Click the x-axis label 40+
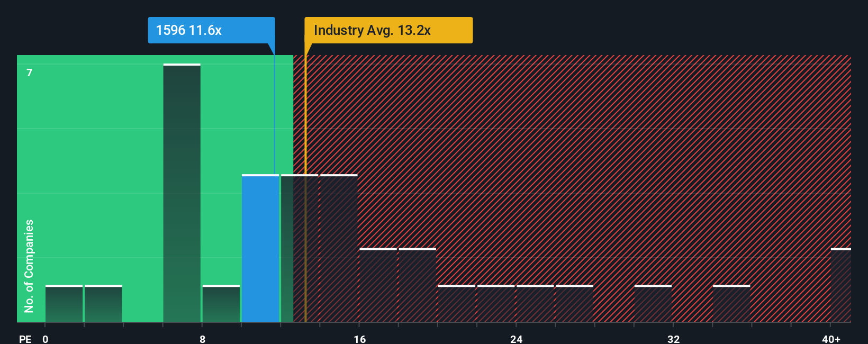 pos(831,339)
